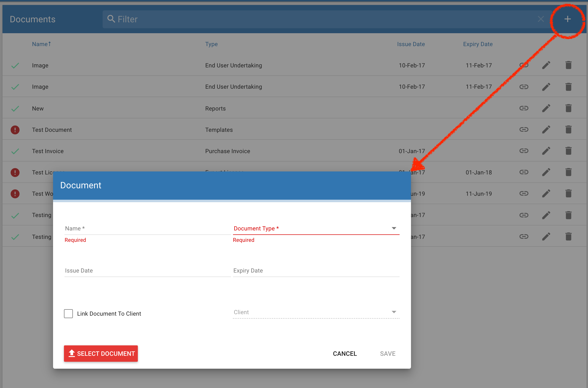Delete Test Document using trash icon
The width and height of the screenshot is (588, 388).
coord(568,129)
